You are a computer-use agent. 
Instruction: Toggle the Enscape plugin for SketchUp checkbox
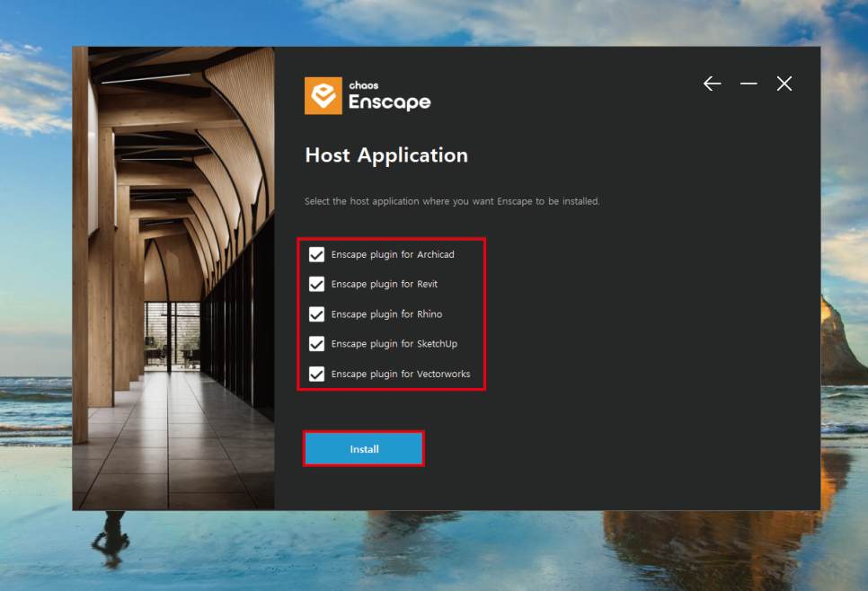tap(316, 344)
